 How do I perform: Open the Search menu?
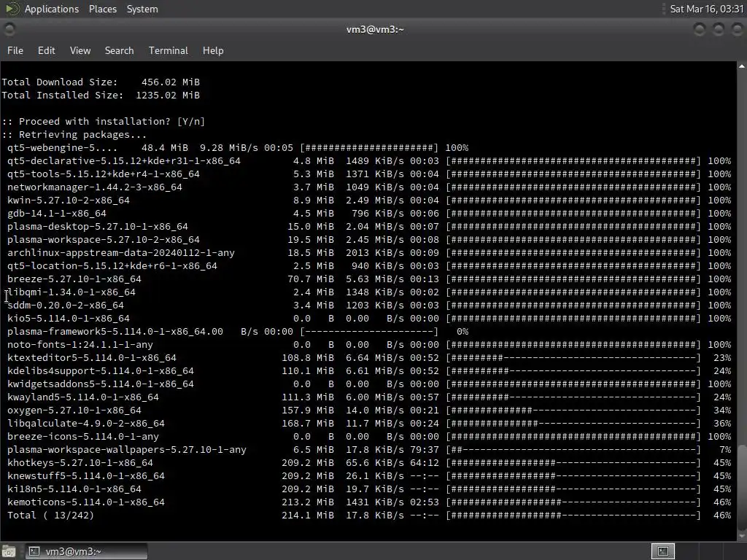click(119, 50)
